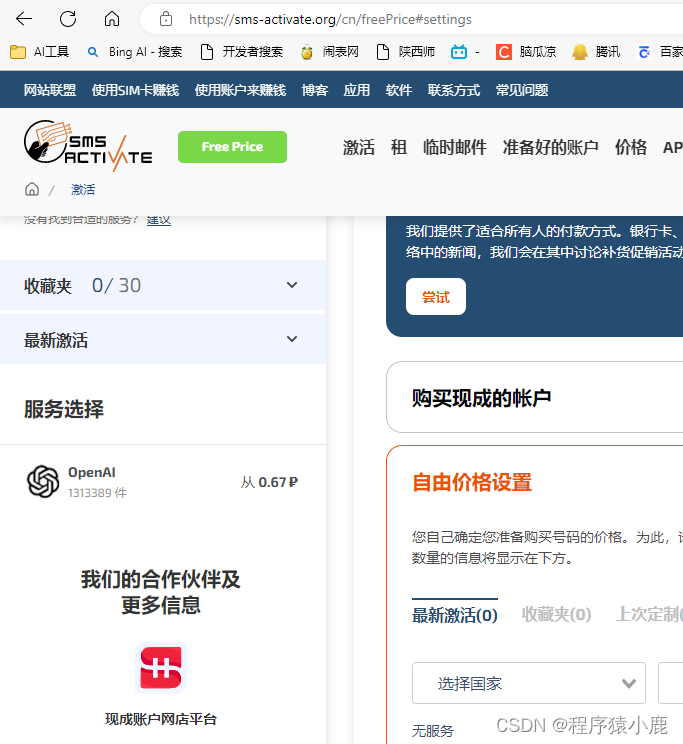Open 软件 menu item
This screenshot has height=744, width=683.
point(399,90)
